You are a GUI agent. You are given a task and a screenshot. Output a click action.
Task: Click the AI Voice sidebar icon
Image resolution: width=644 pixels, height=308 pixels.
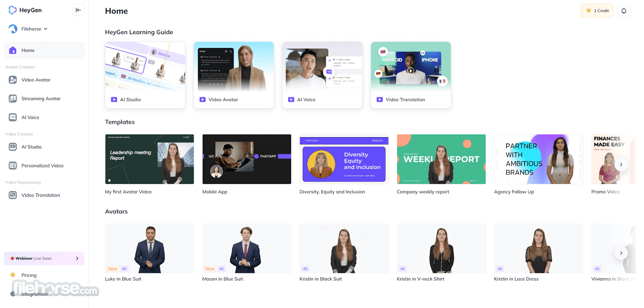coord(13,117)
